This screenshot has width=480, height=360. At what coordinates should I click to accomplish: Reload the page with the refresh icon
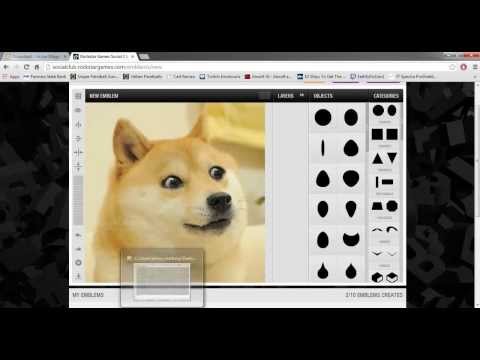[26, 67]
